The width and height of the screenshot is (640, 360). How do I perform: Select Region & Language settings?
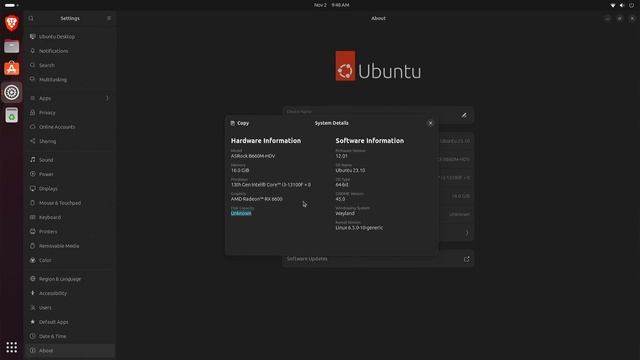pos(70,279)
